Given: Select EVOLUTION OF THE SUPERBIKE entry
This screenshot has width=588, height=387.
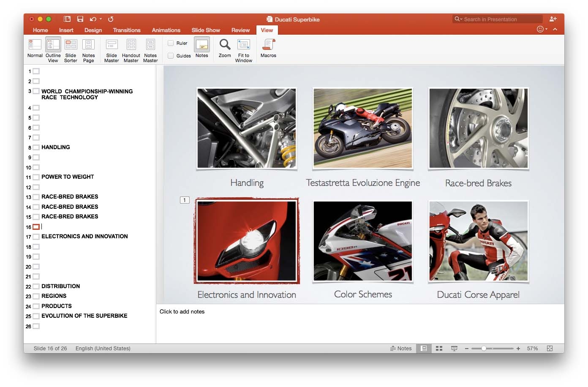Looking at the screenshot, I should click(84, 316).
